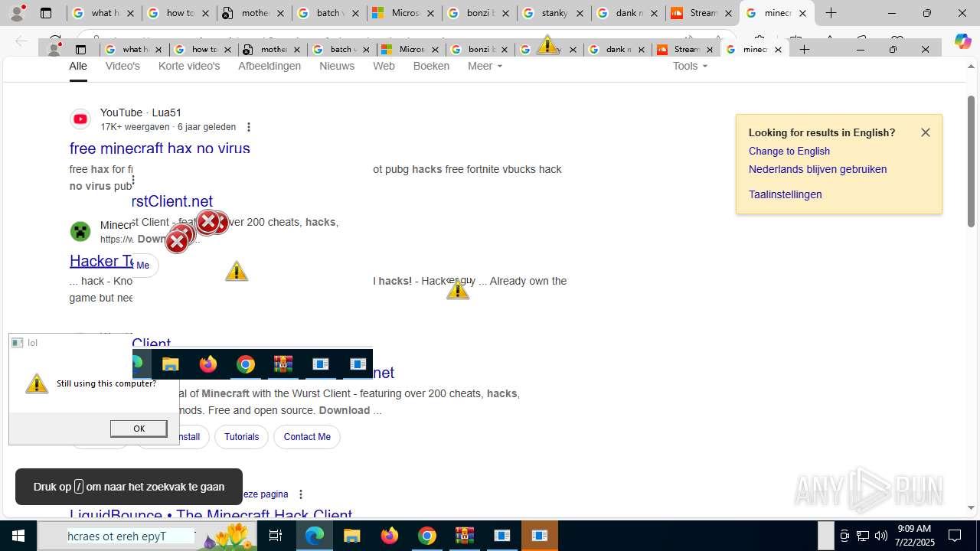The height and width of the screenshot is (551, 980).
Task: Click the Minecraft creeper favicon icon
Action: pyautogui.click(x=80, y=231)
